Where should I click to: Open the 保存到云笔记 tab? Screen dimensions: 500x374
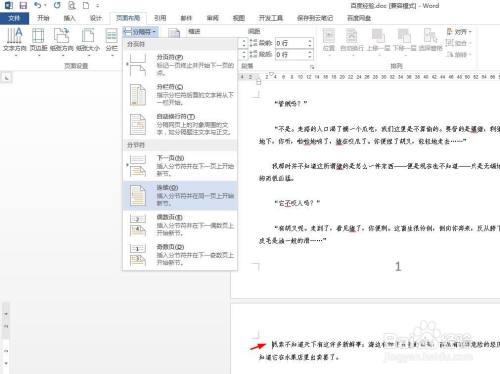315,18
